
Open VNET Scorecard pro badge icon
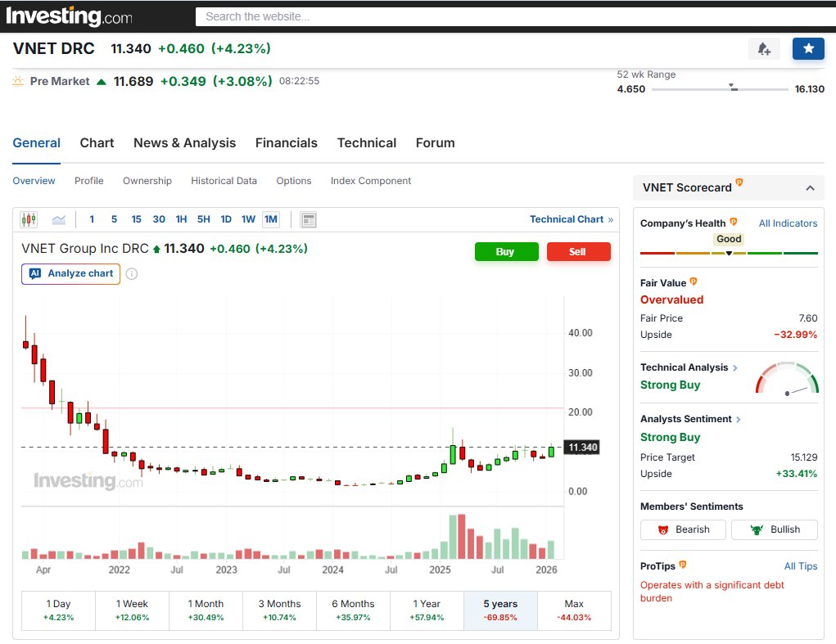(x=739, y=182)
